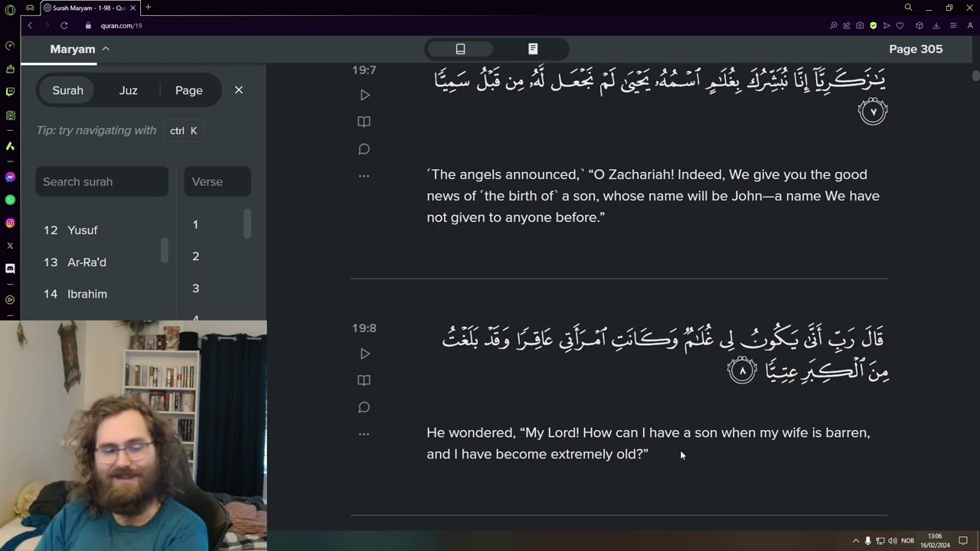Open Messenger in the sidebar
Image resolution: width=980 pixels, height=551 pixels.
[10, 177]
